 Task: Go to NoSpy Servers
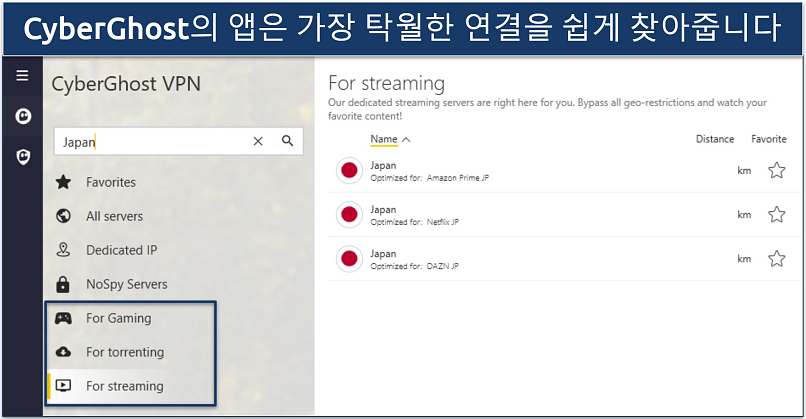click(126, 284)
